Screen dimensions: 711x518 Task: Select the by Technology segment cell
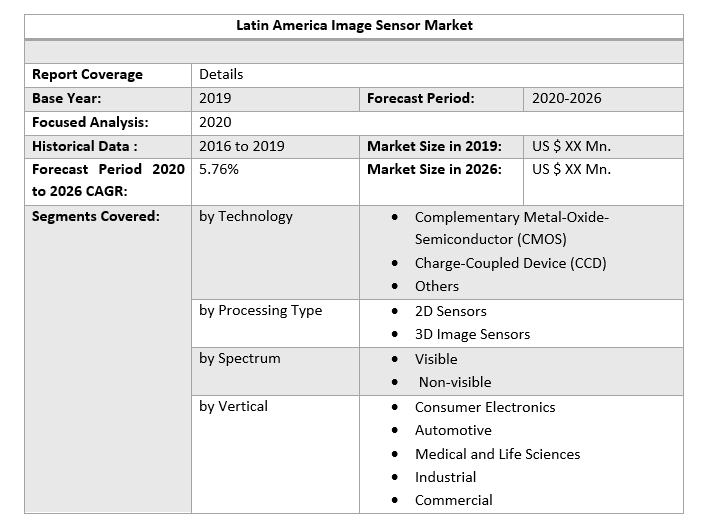[246, 216]
